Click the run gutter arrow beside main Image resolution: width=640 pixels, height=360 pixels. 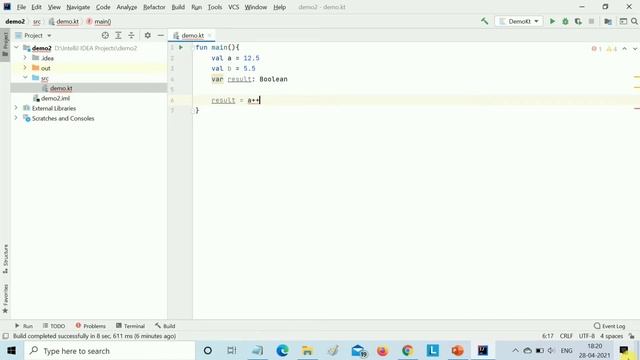coord(181,47)
